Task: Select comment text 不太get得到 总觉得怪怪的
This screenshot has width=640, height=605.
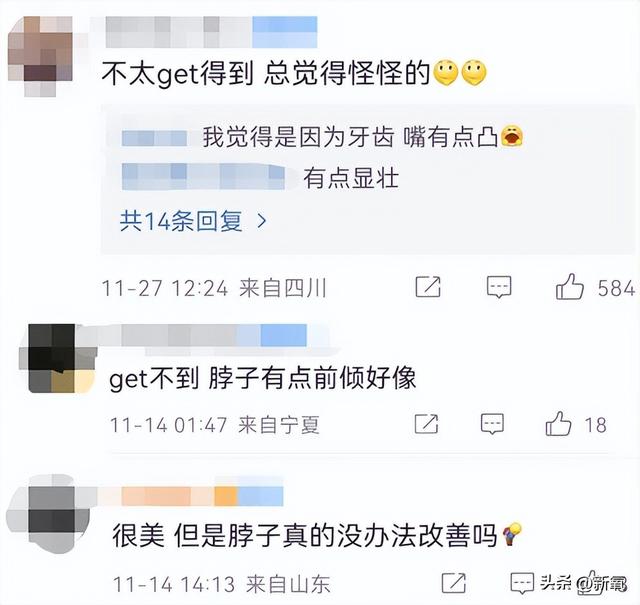Action: click(x=266, y=73)
